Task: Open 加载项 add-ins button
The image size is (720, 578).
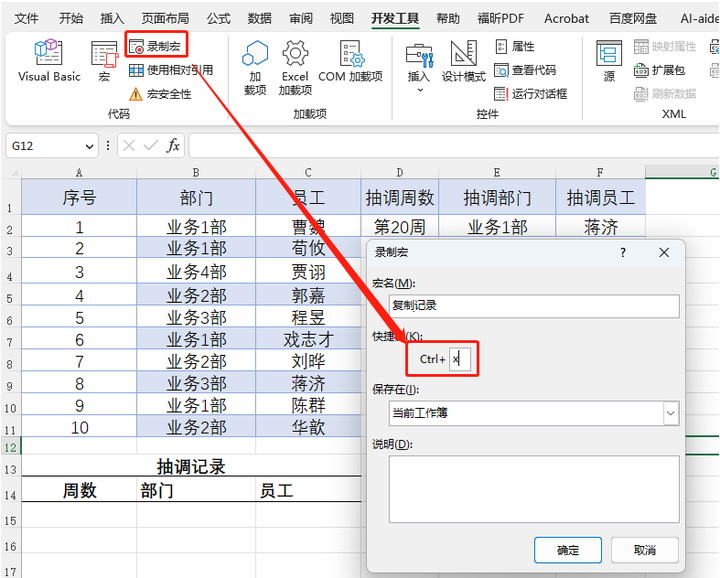Action: (255, 67)
